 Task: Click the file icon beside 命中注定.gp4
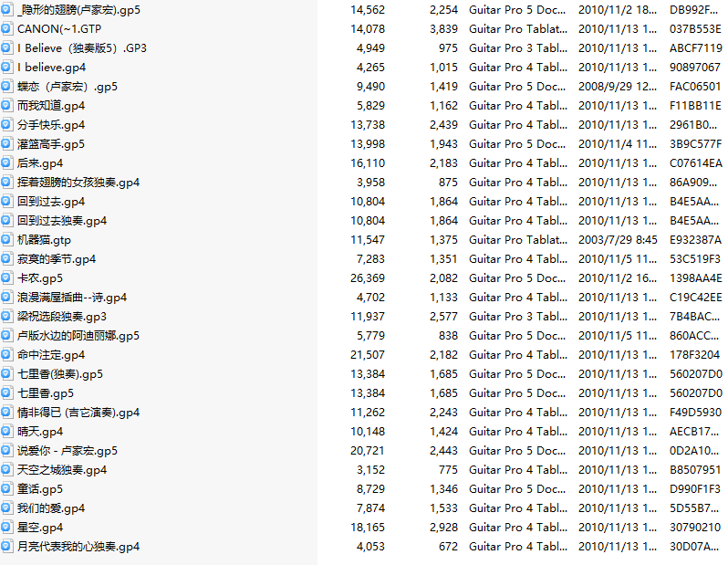point(6,354)
